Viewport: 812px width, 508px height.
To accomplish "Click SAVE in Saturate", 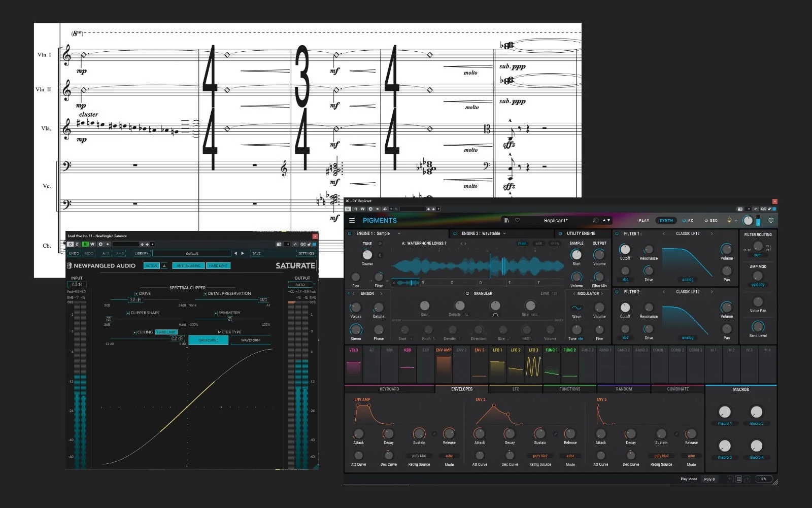I will (x=257, y=253).
